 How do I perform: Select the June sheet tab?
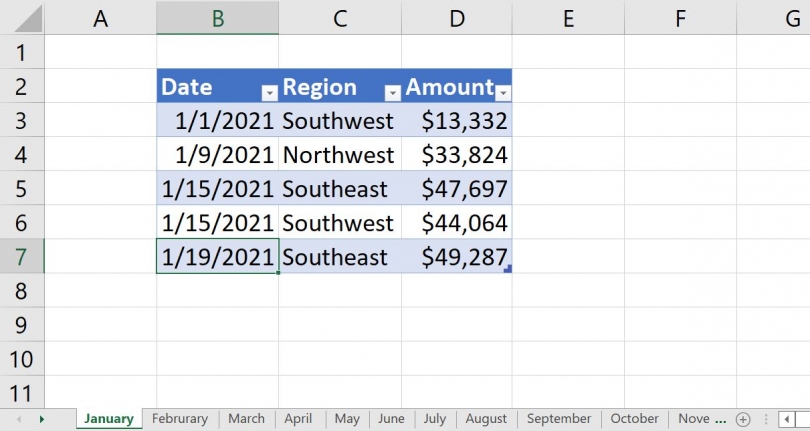[391, 419]
